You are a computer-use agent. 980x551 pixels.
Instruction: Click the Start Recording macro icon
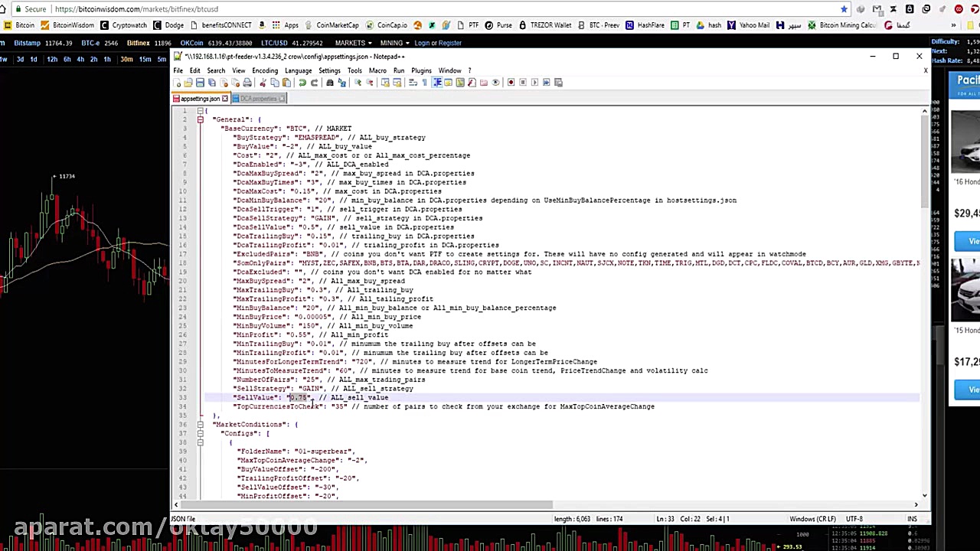tap(511, 83)
